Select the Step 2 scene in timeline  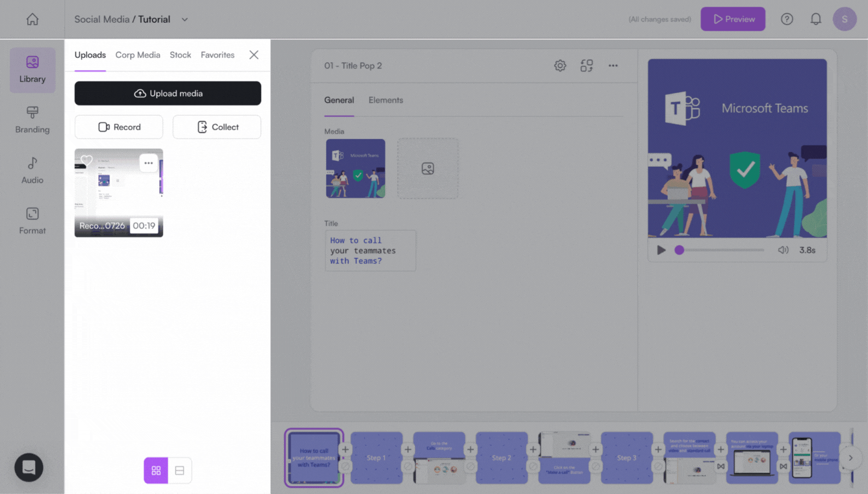pos(502,458)
